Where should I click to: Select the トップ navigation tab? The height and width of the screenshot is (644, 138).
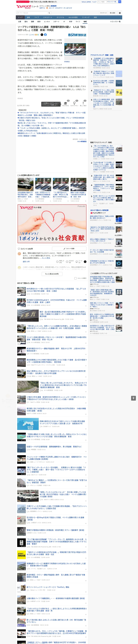(20, 17)
